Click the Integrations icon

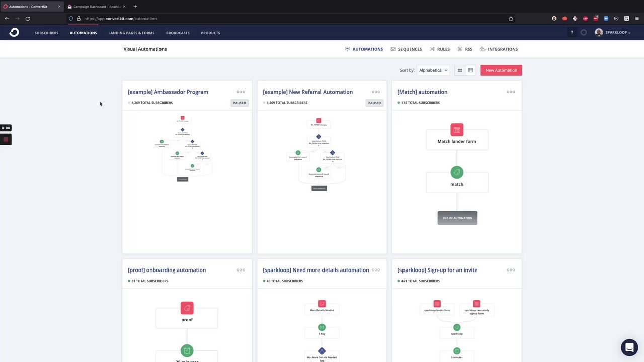click(482, 49)
